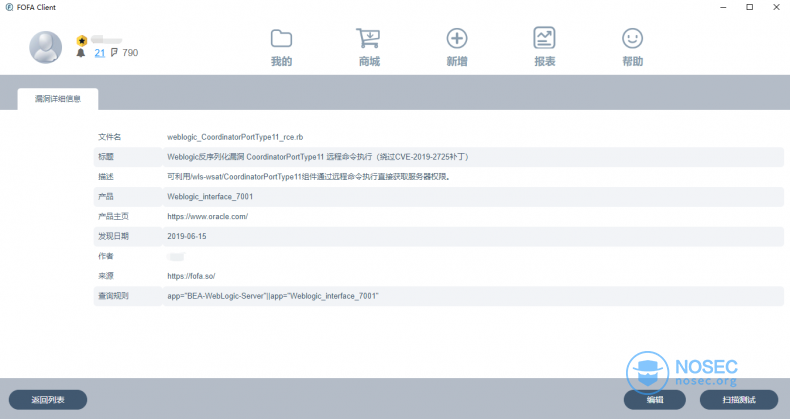The width and height of the screenshot is (790, 419).
Task: Click the flag icon beside 790
Action: (x=114, y=52)
